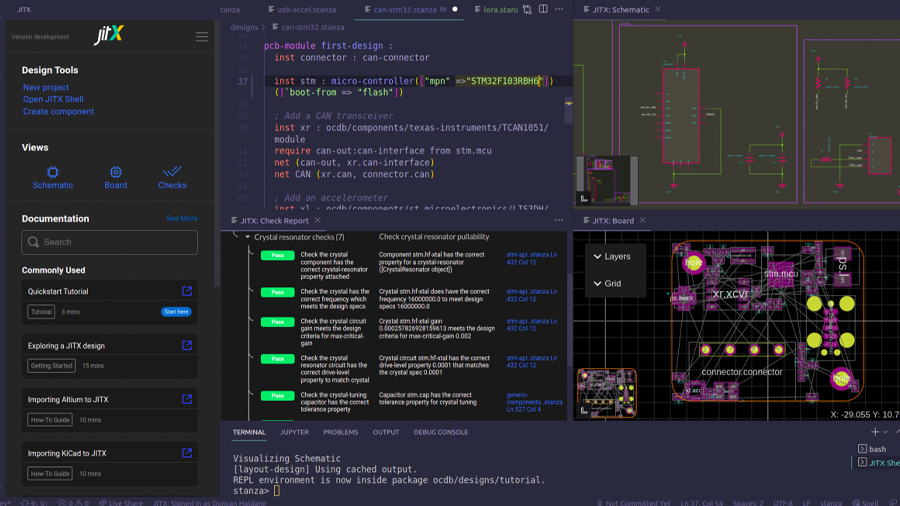
Task: Click the New project link
Action: click(x=46, y=87)
